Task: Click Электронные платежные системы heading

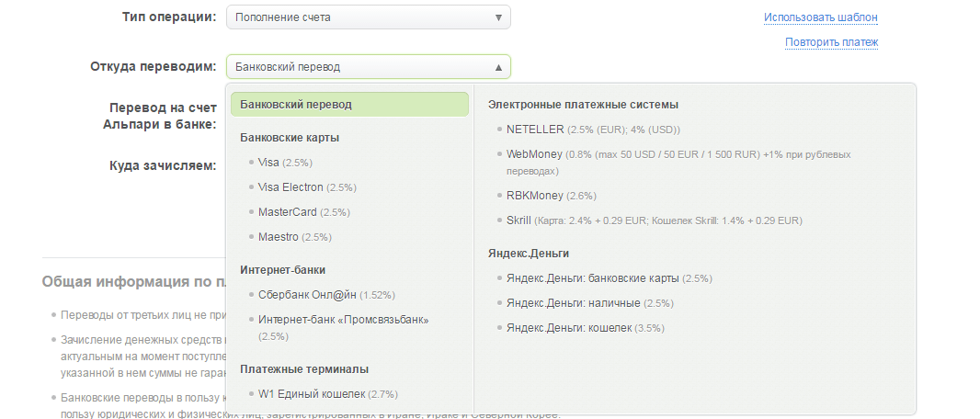Action: (x=583, y=105)
